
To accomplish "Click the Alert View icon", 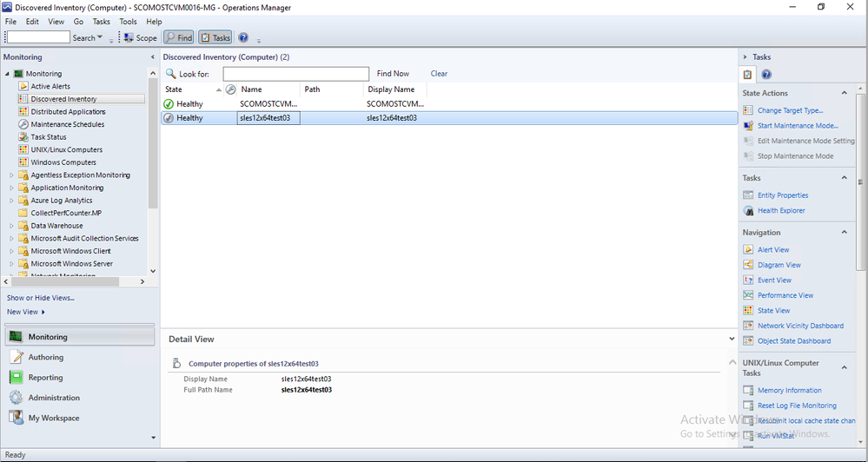I will click(748, 249).
